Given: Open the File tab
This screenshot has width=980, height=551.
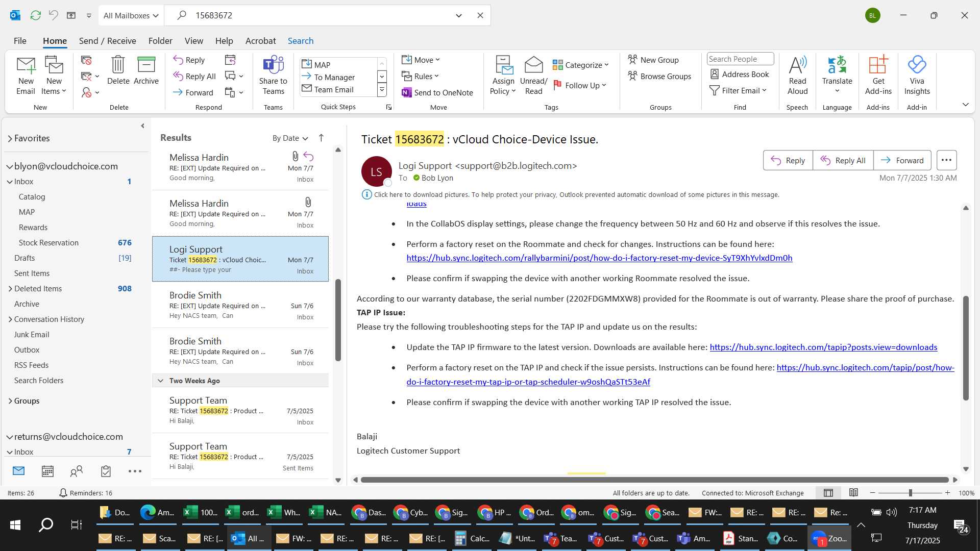Looking at the screenshot, I should click(20, 41).
